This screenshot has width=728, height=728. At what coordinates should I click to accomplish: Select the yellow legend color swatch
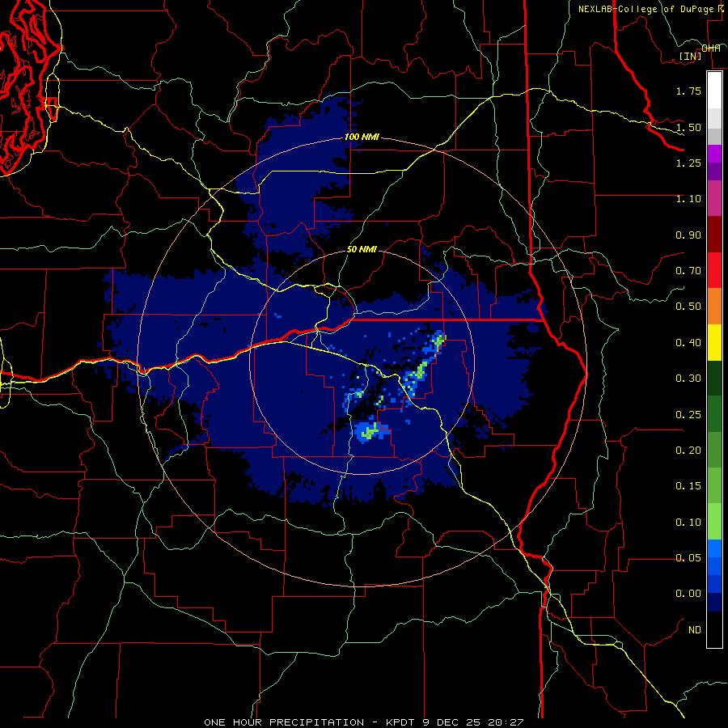[x=714, y=342]
